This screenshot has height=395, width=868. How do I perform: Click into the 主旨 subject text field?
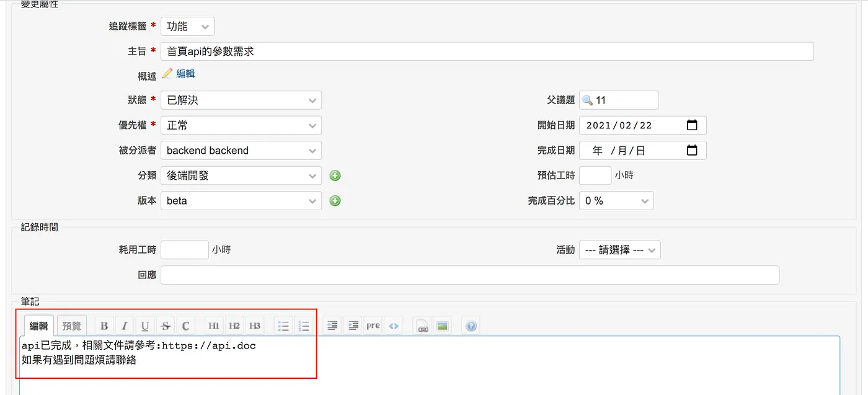487,51
